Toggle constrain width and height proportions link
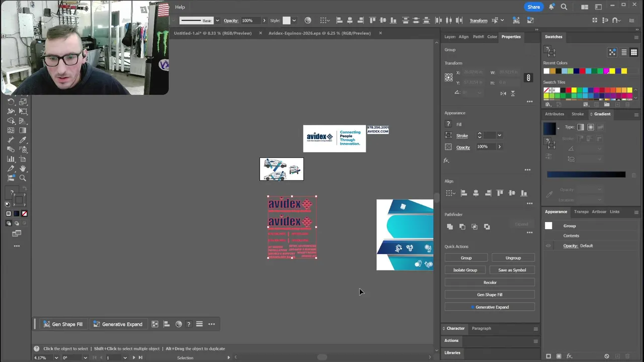 [528, 78]
